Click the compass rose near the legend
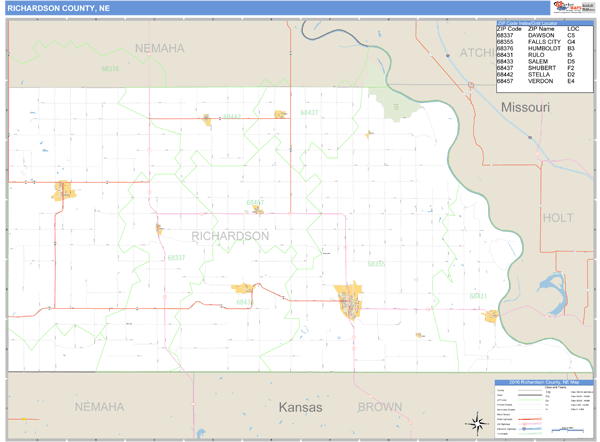 476,422
